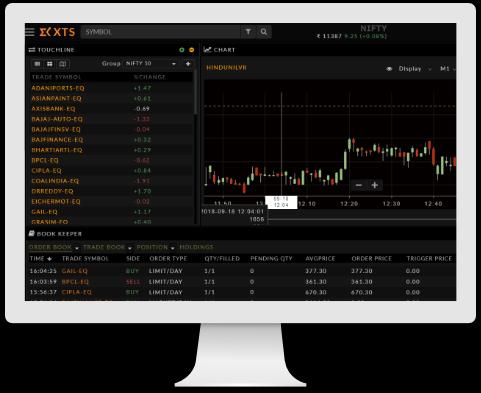Switch touchline to grid view icon

50,64
